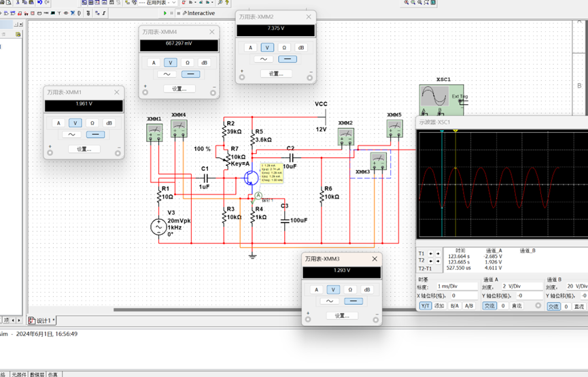The height and width of the screenshot is (377, 588).
Task: Open the 元器件 tab at the bottom
Action: coord(19,374)
